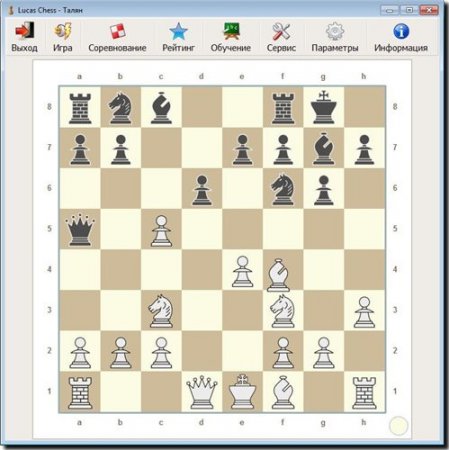Select the white pawn on c5
This screenshot has width=449, height=450.
point(161,231)
